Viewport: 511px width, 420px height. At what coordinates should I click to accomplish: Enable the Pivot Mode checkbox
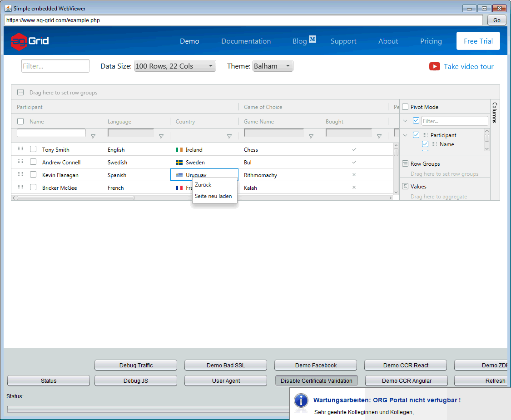[x=405, y=107]
